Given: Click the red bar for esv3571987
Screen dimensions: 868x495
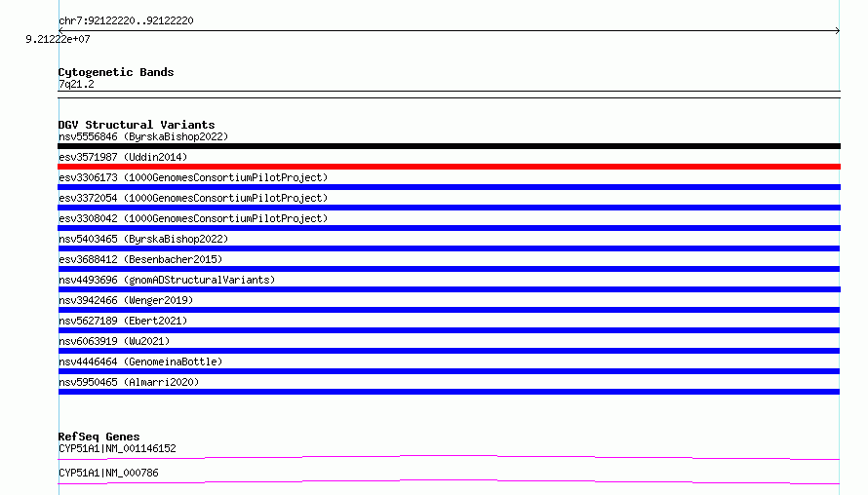Looking at the screenshot, I should click(449, 167).
